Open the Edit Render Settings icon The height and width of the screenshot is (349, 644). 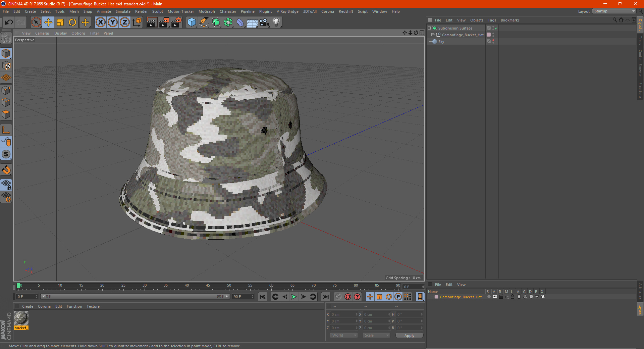pos(176,22)
